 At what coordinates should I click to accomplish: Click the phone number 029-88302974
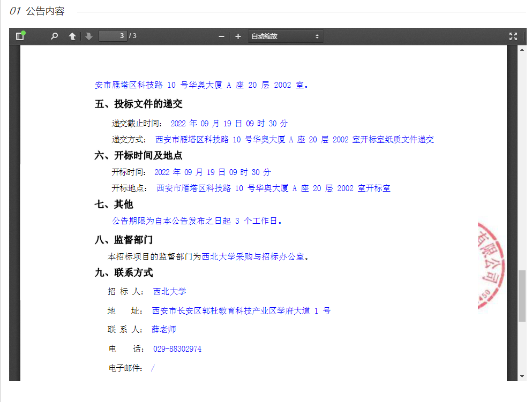click(x=177, y=349)
